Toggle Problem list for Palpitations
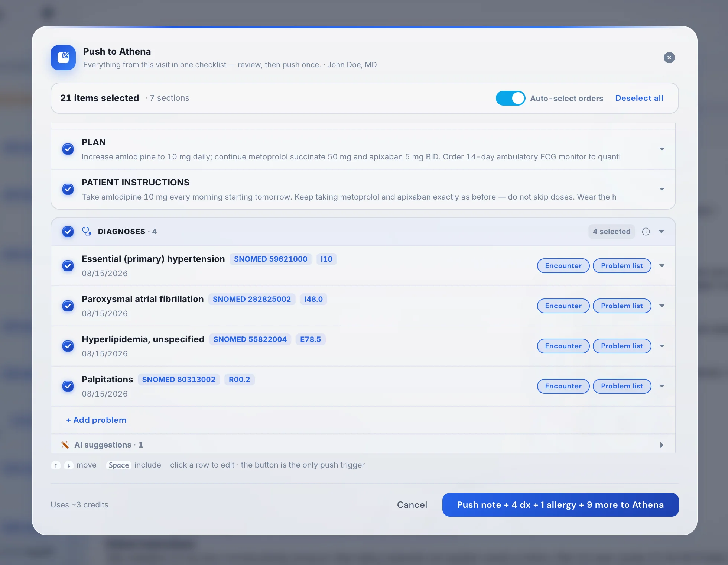Viewport: 728px width, 565px height. pos(622,386)
